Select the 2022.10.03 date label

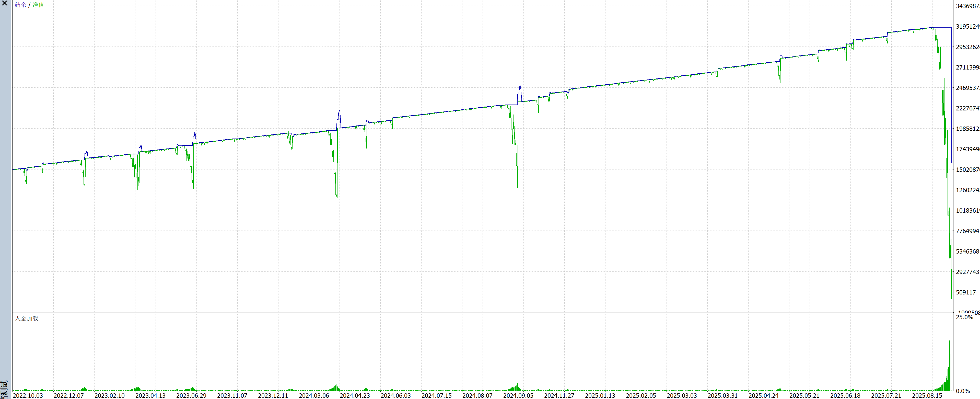(28, 395)
